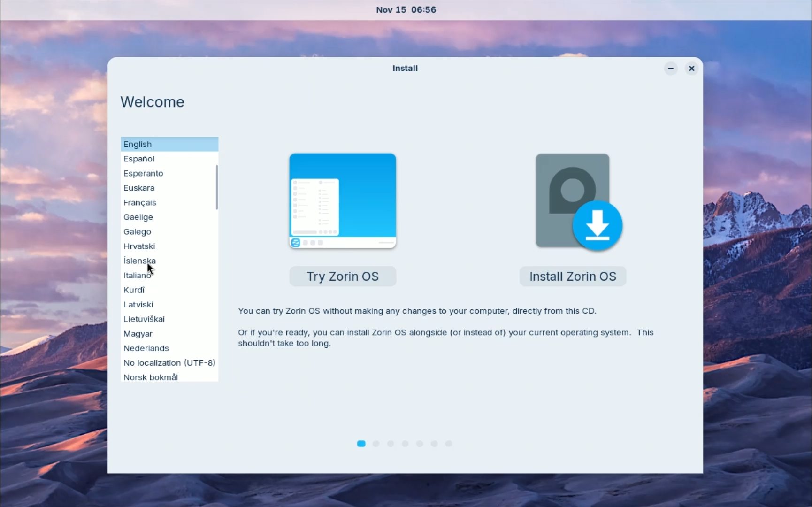812x507 pixels.
Task: Click the Try Zorin OS preview icon
Action: pyautogui.click(x=342, y=201)
